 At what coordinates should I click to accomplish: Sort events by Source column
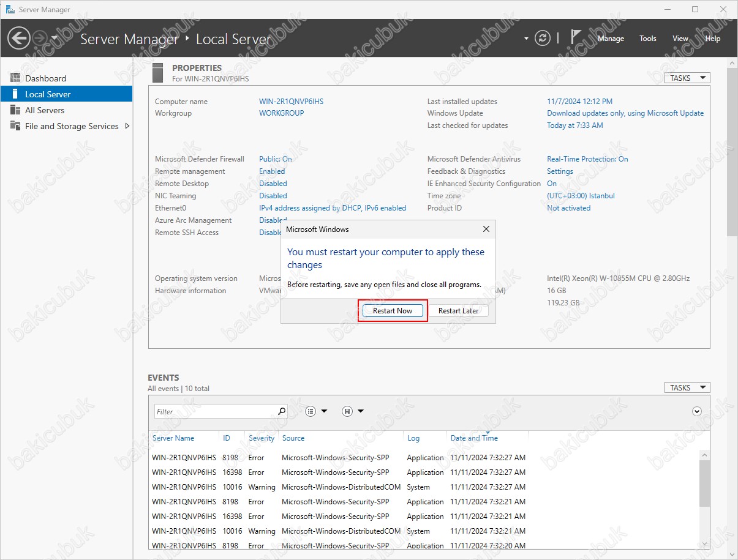pyautogui.click(x=293, y=438)
